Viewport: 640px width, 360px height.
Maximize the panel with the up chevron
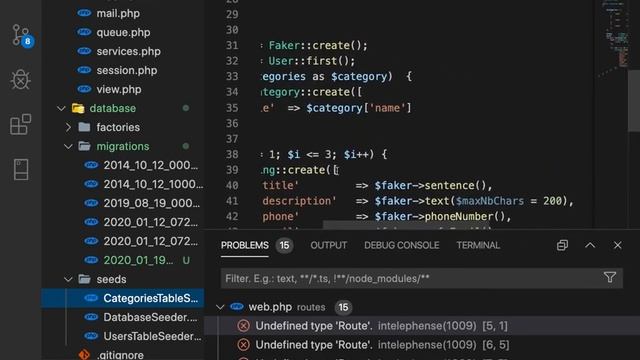[590, 245]
